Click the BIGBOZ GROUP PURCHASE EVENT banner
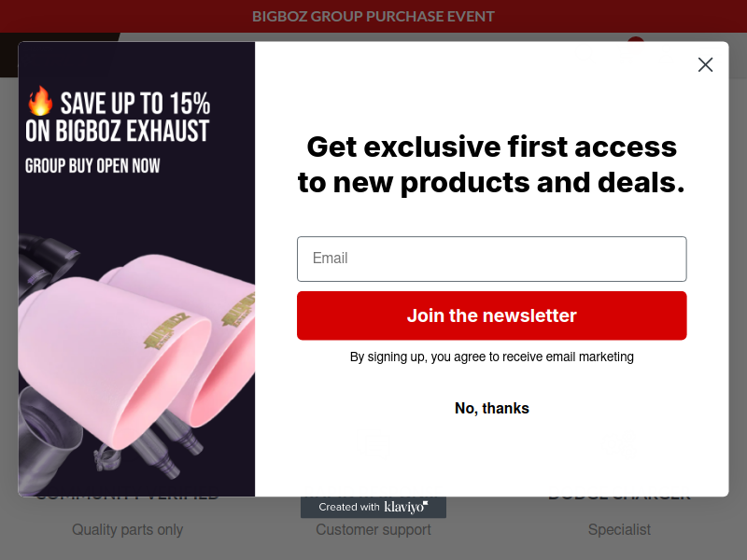Viewport: 747px width, 560px height. (373, 16)
